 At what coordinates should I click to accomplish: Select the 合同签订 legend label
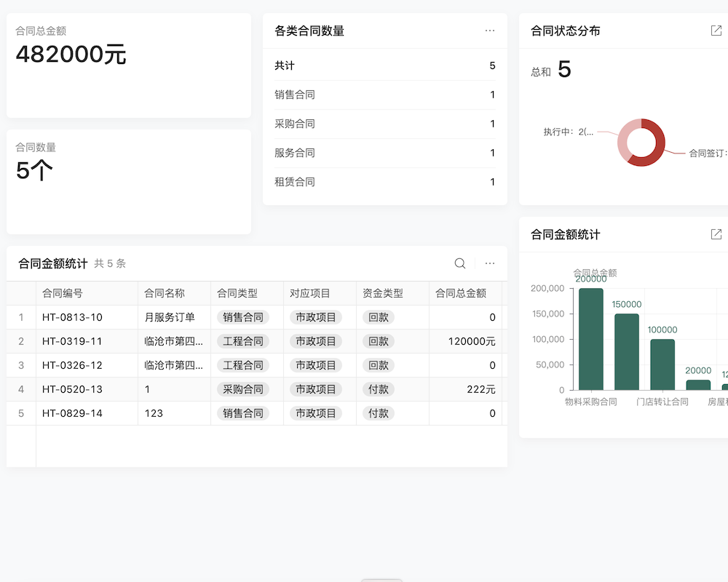point(707,154)
